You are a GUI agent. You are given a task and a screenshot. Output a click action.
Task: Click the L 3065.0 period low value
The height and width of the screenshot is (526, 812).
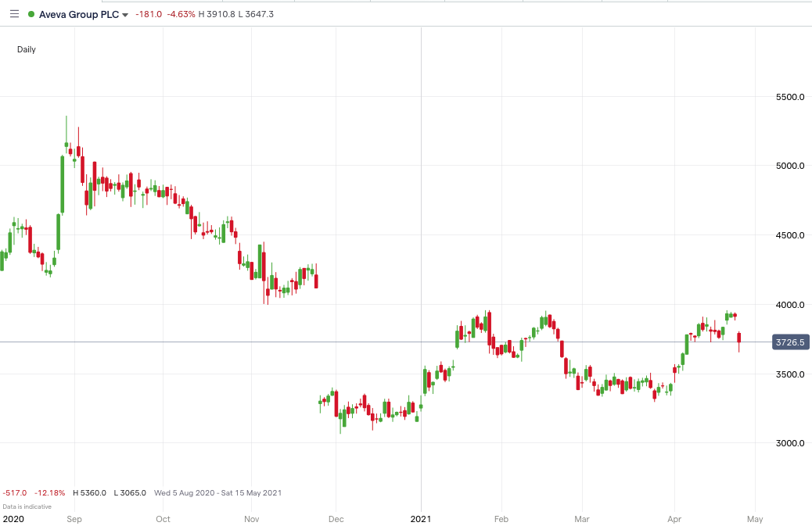point(129,492)
